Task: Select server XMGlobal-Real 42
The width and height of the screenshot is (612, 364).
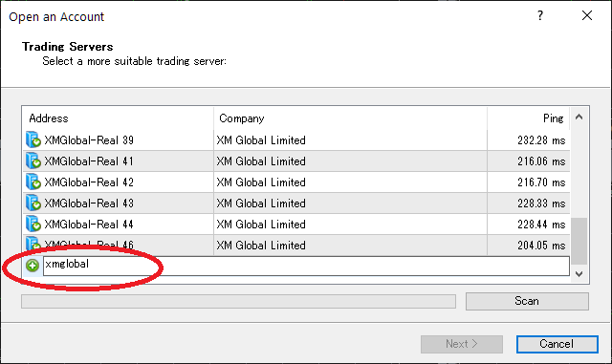Action: (x=89, y=182)
